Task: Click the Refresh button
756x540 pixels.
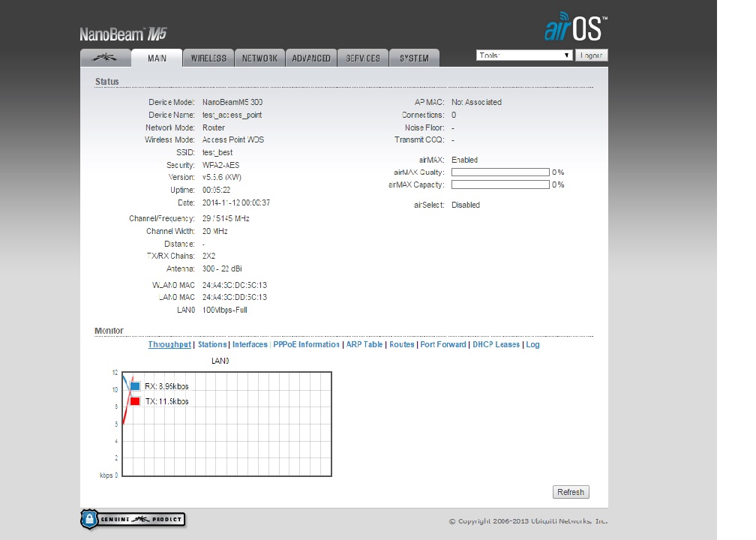Action: click(570, 492)
